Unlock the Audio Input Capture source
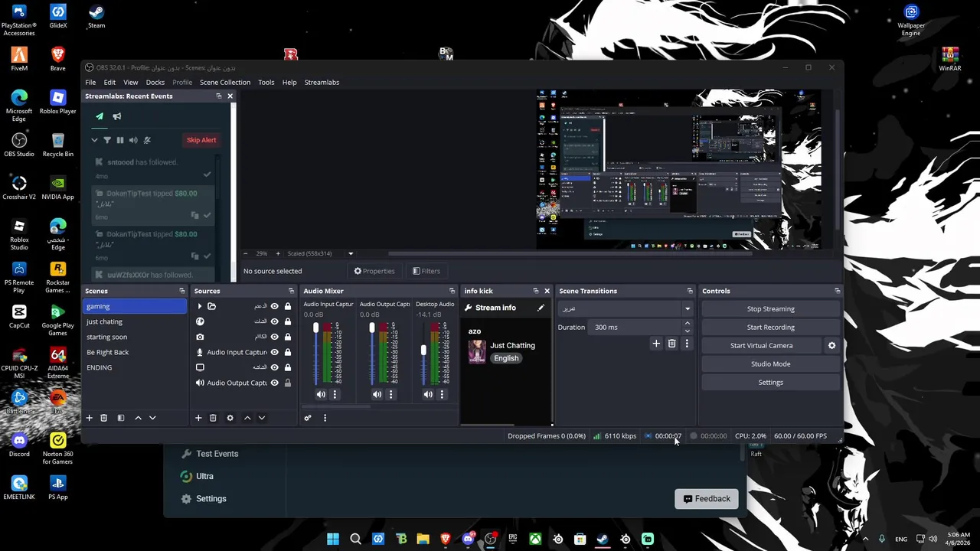 288,352
